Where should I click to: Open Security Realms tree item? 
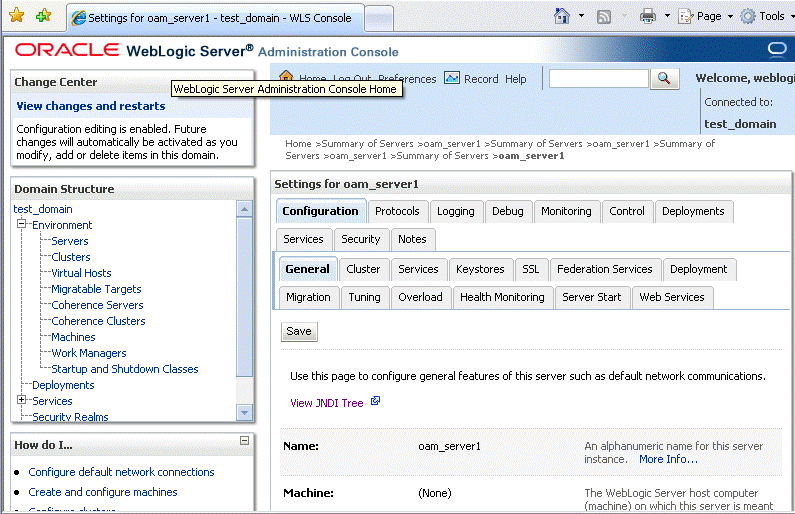click(x=70, y=417)
